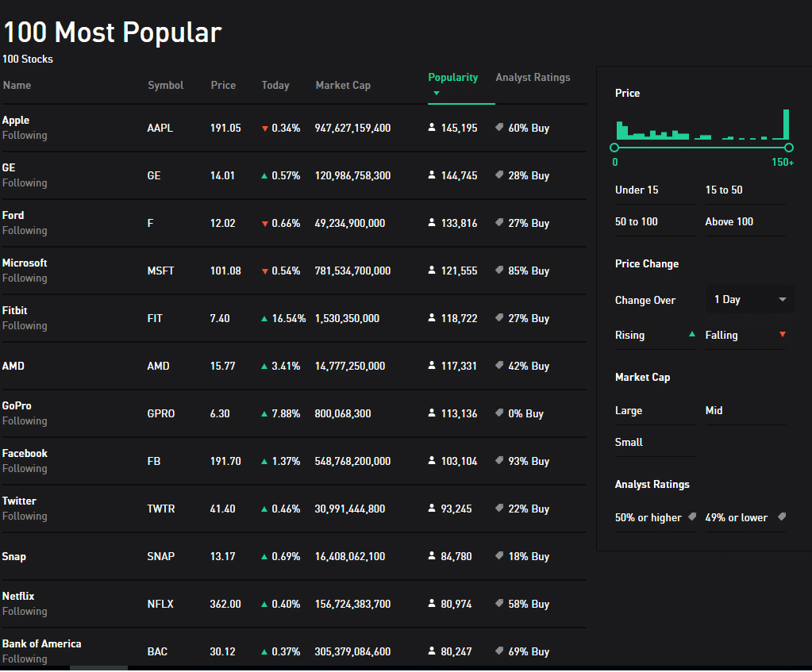Click the red down arrow in Apple row
This screenshot has width=812, height=672.
(264, 129)
